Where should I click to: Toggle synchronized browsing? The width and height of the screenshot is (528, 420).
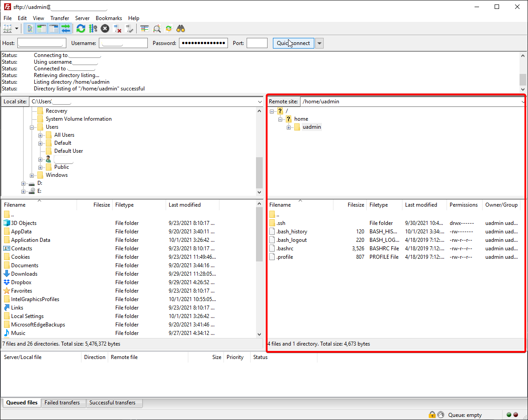click(x=169, y=29)
